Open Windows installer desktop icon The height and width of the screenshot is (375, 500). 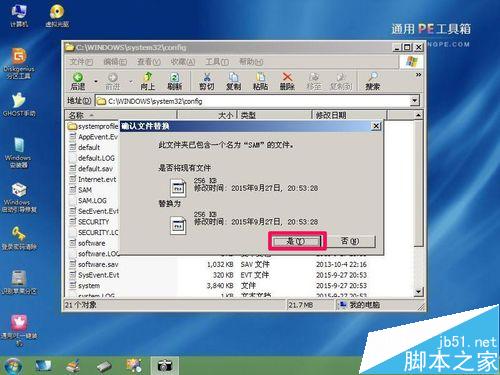[x=18, y=153]
